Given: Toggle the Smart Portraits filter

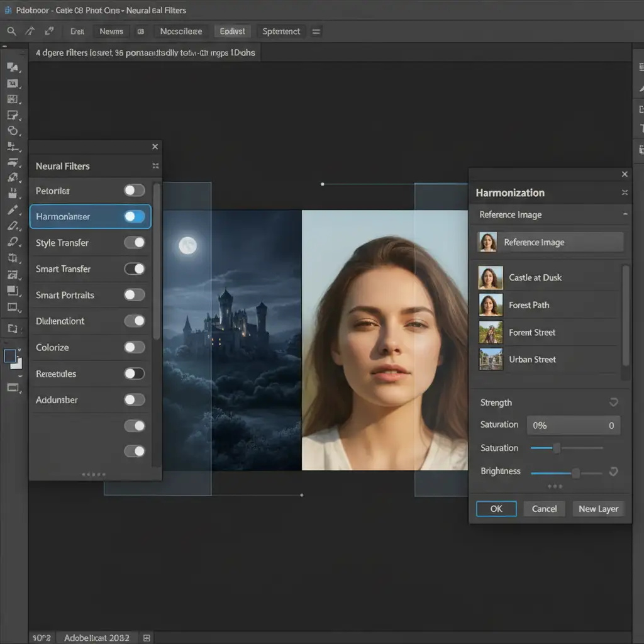Looking at the screenshot, I should pos(135,295).
